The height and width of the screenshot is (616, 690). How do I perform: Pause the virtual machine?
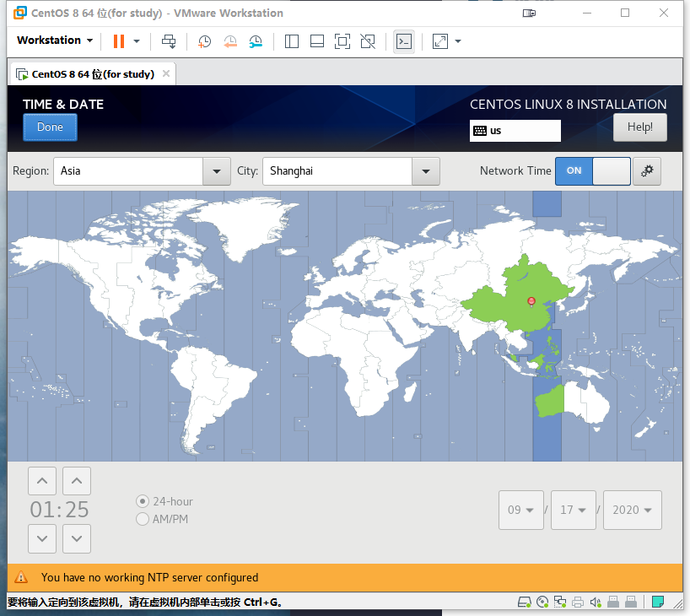(118, 41)
